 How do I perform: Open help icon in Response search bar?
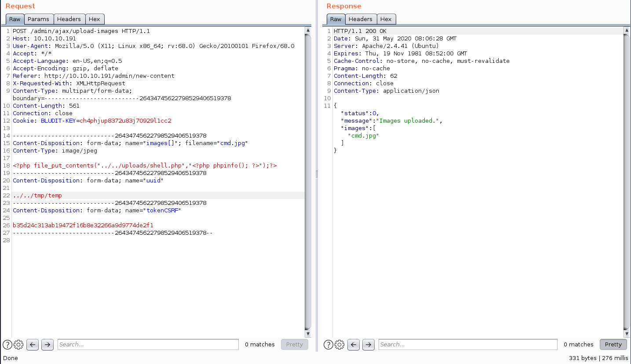point(328,345)
